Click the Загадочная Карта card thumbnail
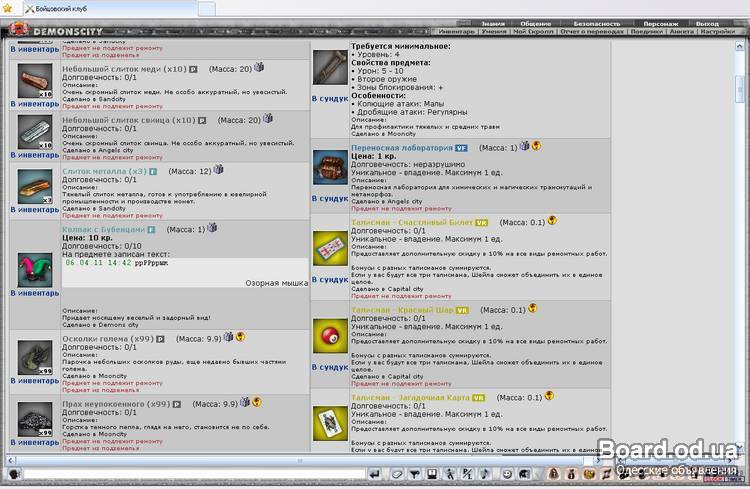The image size is (750, 489). (330, 423)
